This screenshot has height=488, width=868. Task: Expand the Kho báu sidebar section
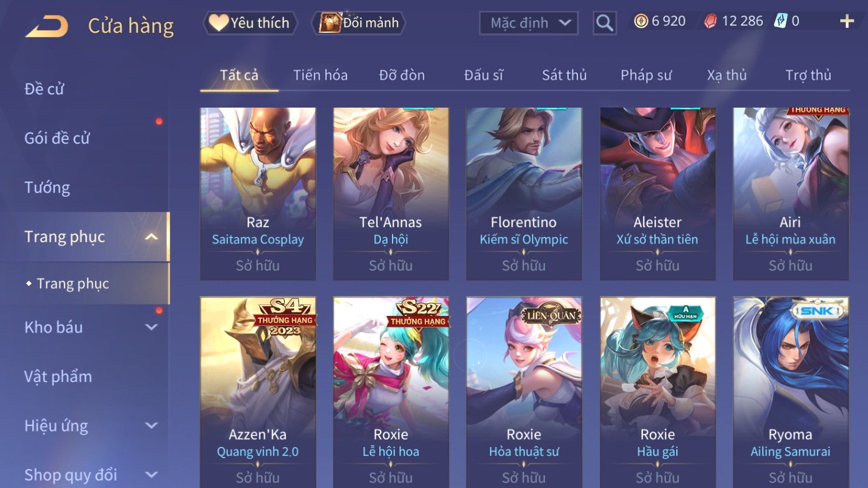point(151,327)
